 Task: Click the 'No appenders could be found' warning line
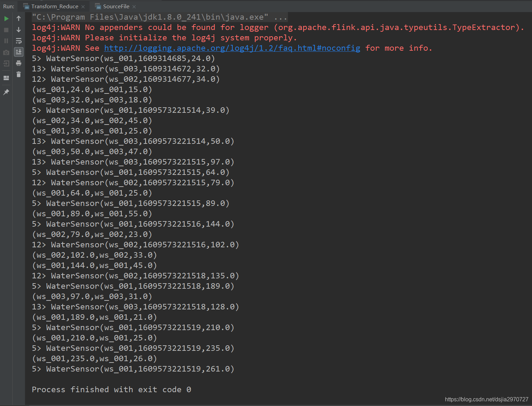point(278,27)
